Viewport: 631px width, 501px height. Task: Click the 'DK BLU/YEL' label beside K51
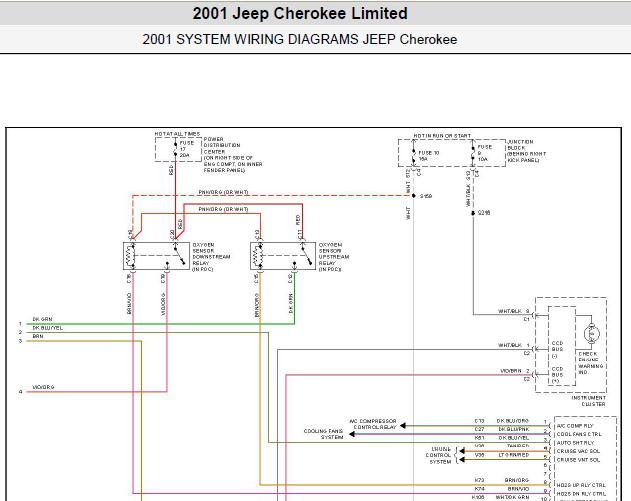pyautogui.click(x=514, y=438)
